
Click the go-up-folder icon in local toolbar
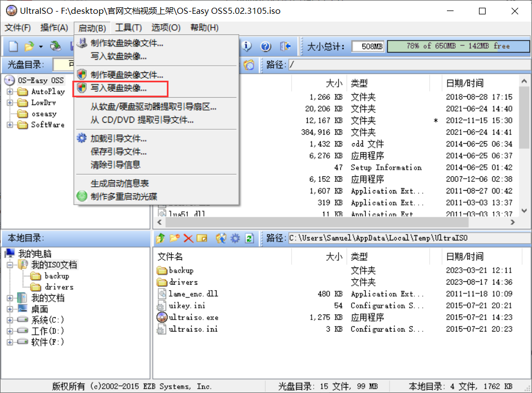point(161,238)
